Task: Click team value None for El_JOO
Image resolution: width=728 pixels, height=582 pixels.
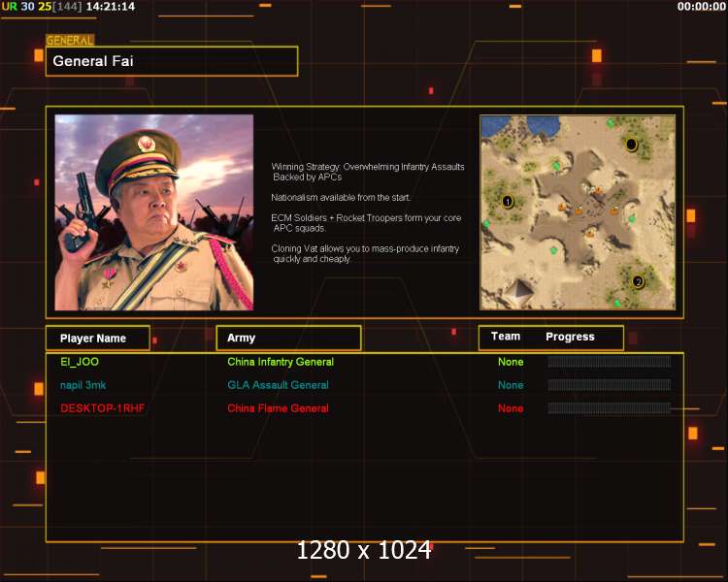Action: [511, 362]
